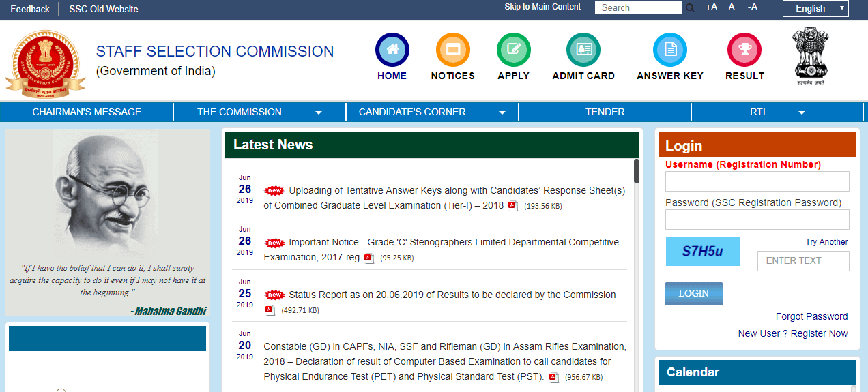Increase font size with +A

coord(711,7)
